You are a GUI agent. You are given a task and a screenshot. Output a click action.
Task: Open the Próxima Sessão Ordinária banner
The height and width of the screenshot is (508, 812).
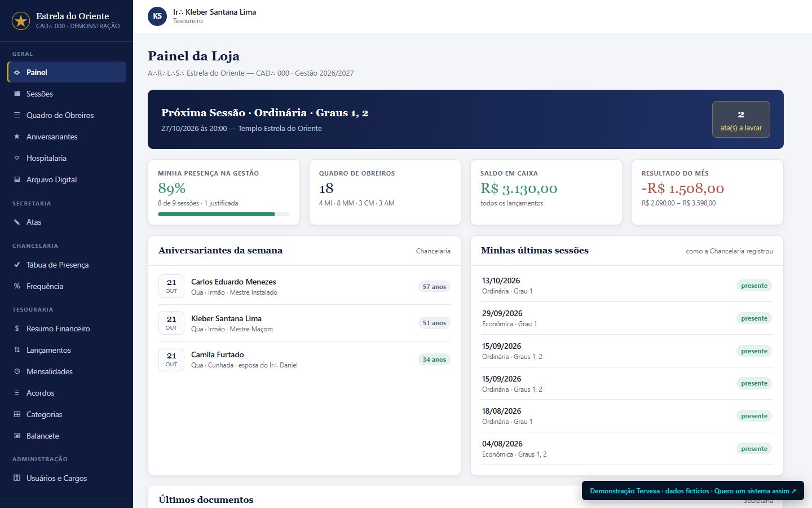[466, 119]
